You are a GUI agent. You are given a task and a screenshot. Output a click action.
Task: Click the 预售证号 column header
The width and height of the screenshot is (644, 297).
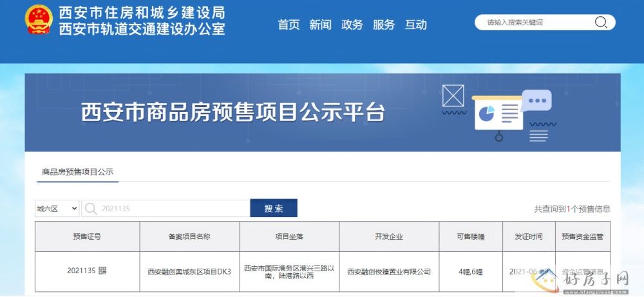[x=87, y=236]
